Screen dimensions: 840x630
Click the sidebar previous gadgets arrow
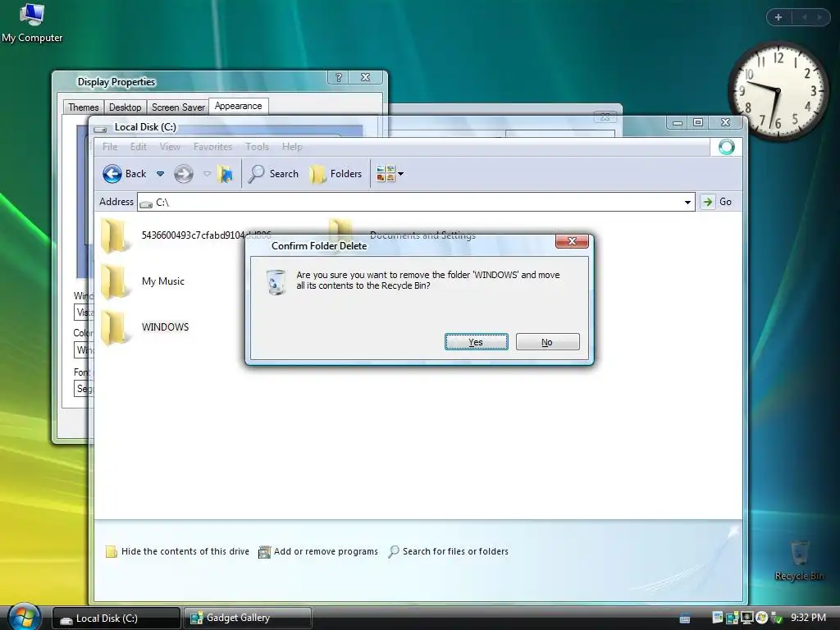click(804, 17)
